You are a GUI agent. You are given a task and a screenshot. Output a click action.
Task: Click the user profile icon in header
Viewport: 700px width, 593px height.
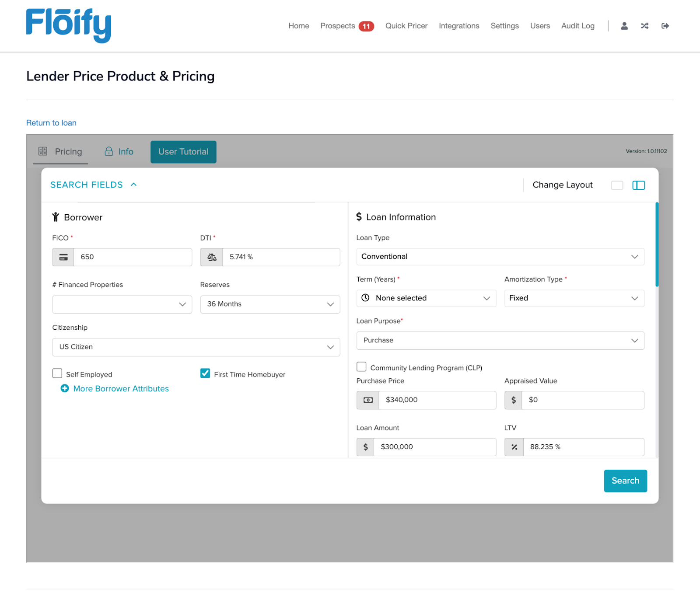click(624, 26)
